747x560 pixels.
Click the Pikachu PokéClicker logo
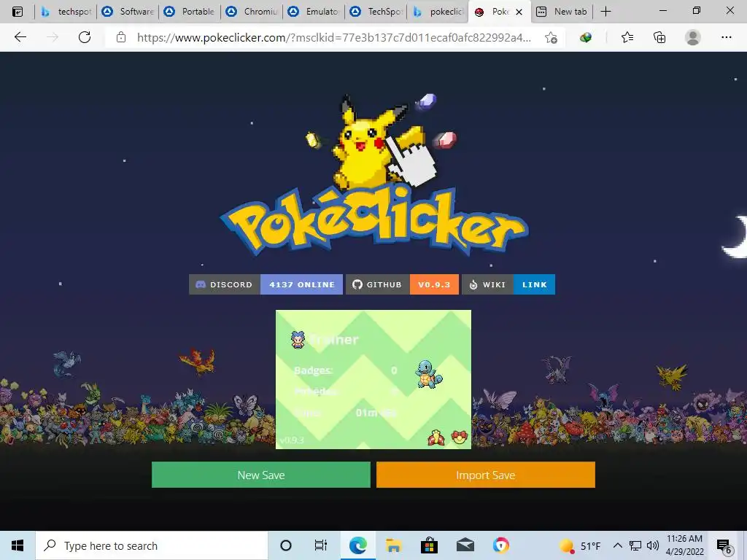tap(374, 175)
